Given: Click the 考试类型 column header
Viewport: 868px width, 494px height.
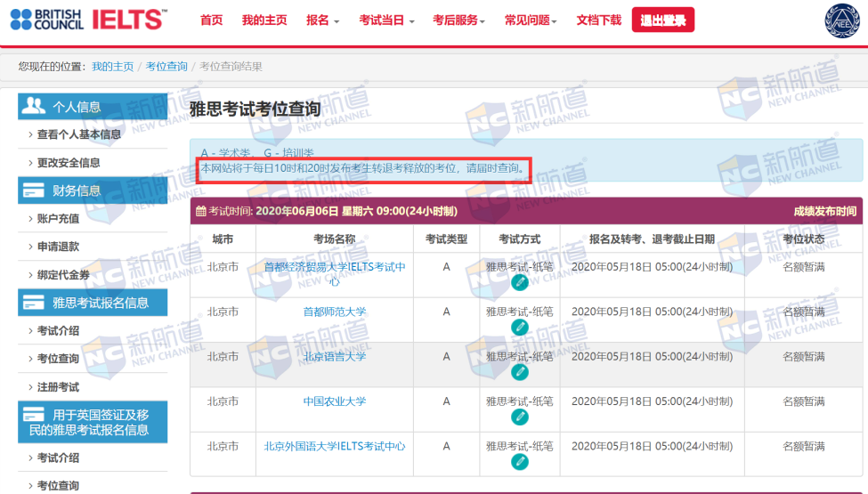Looking at the screenshot, I should pyautogui.click(x=446, y=239).
